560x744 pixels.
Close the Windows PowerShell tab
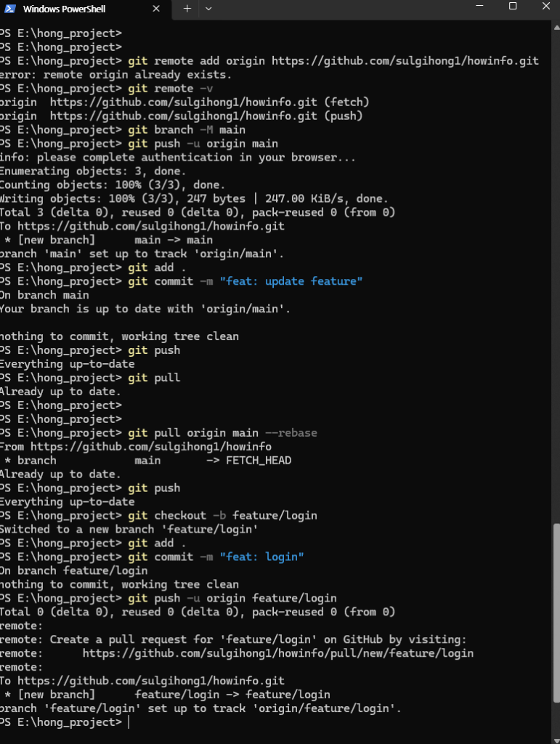coord(156,9)
